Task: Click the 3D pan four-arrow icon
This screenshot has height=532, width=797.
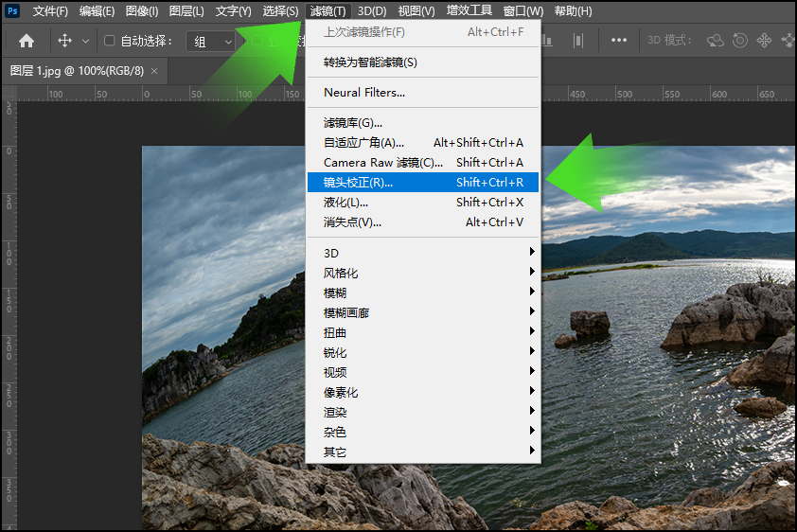Action: [764, 41]
